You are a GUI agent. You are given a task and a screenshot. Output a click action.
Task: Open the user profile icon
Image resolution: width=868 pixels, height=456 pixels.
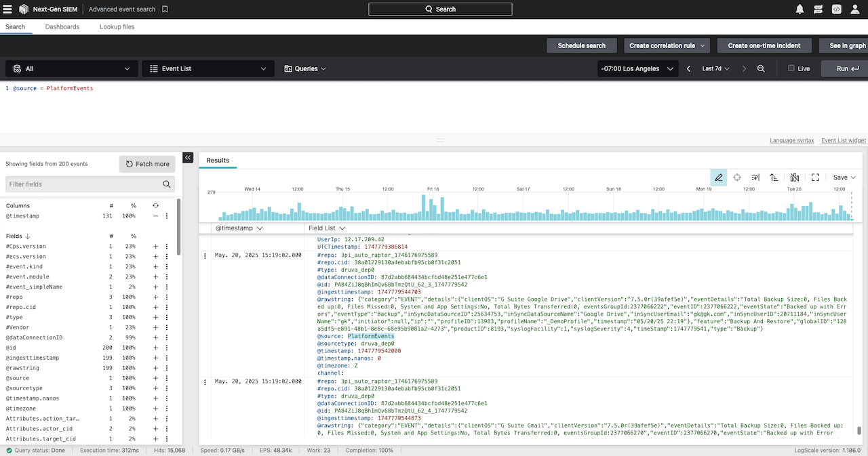(856, 9)
